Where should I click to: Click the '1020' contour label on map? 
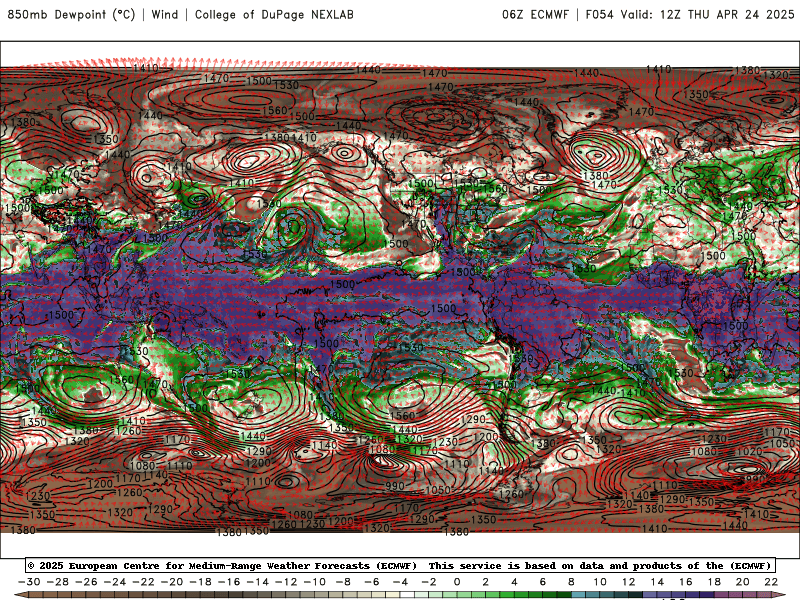pyautogui.click(x=749, y=452)
